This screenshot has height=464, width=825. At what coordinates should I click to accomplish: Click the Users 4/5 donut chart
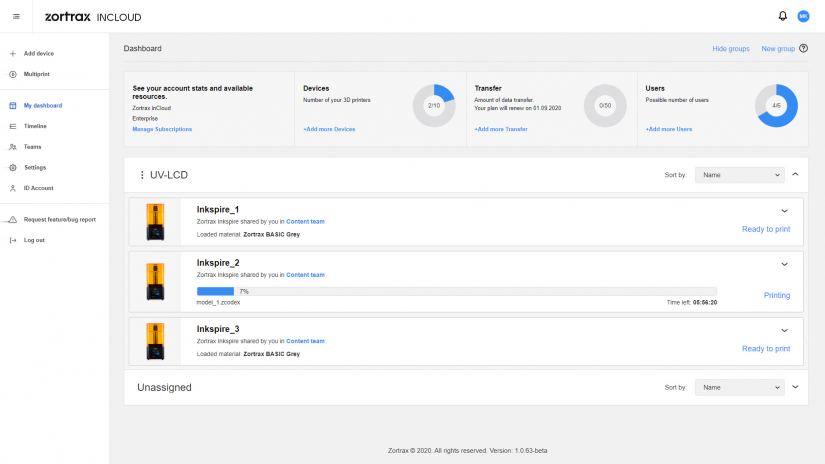click(x=776, y=106)
